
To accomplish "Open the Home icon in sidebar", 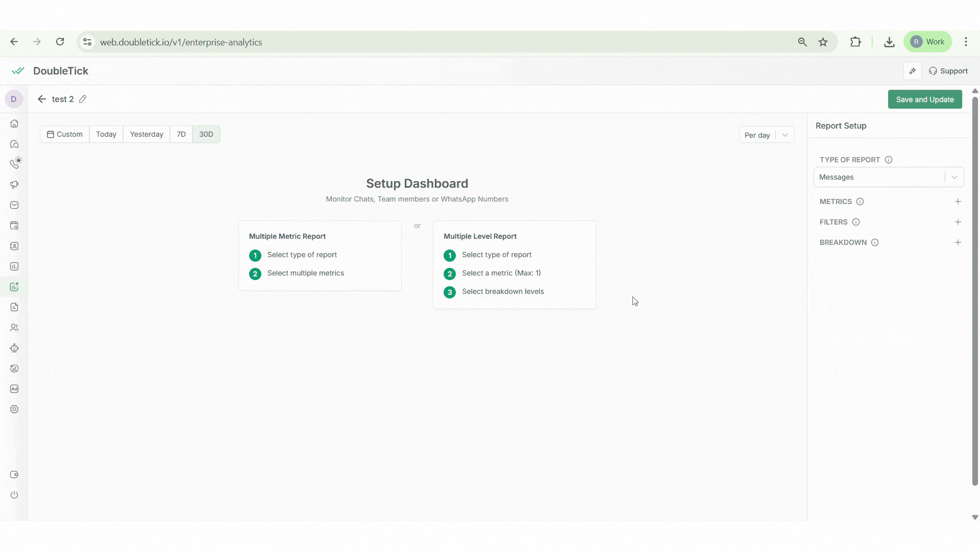I will coord(14,123).
